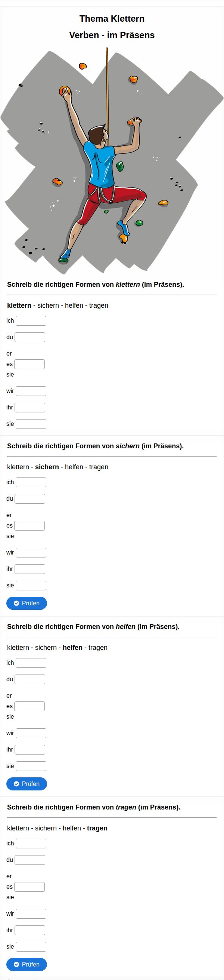224x980 pixels.
Task: Click the 'wir' input field under klettern
Action: tap(31, 391)
